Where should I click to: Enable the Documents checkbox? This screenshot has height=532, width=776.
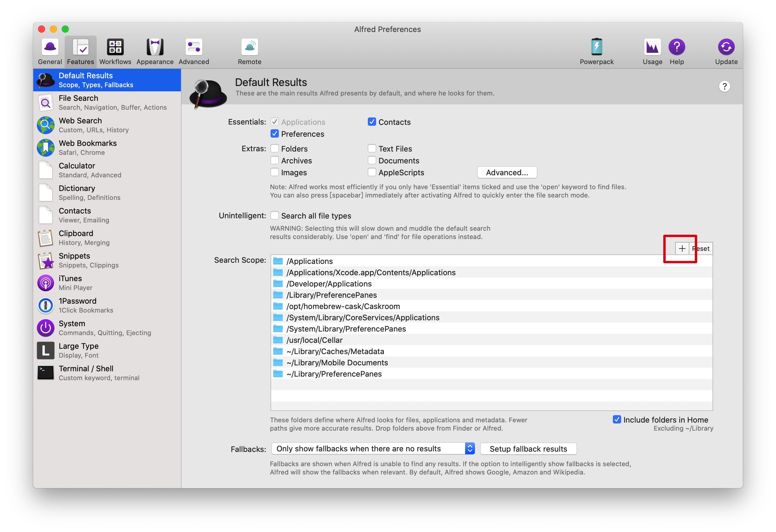[372, 160]
